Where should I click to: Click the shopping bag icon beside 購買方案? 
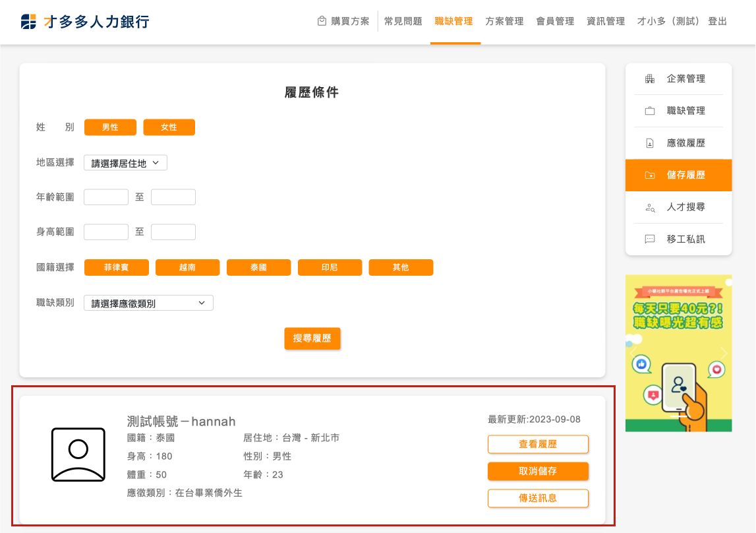(x=322, y=21)
